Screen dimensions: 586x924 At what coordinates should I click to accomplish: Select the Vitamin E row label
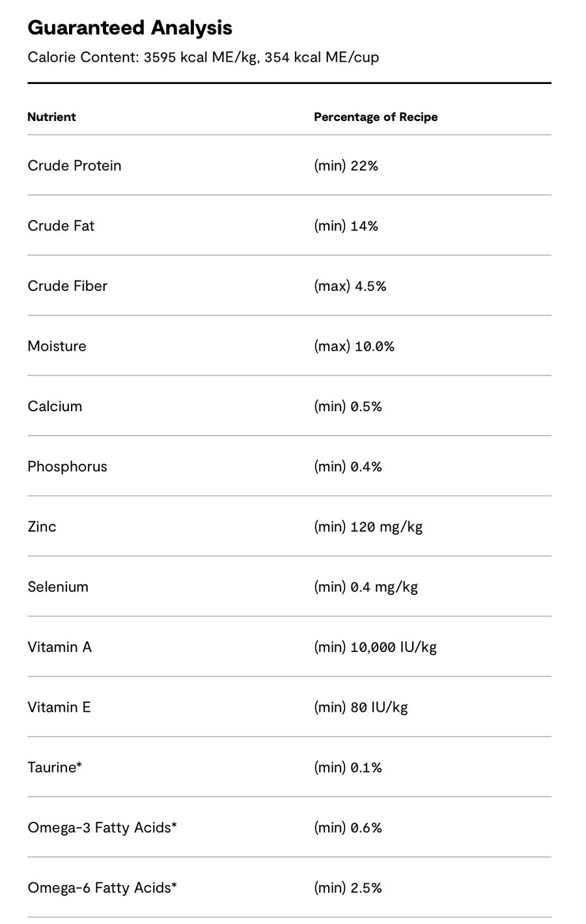(x=59, y=707)
